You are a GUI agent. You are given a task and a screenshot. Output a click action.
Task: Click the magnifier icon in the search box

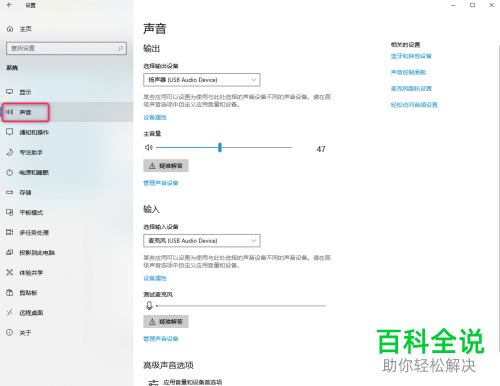[120, 48]
